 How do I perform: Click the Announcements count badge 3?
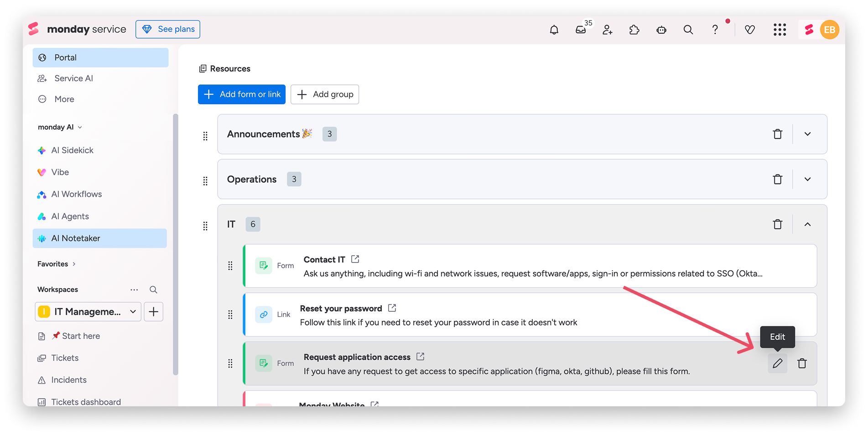click(329, 134)
